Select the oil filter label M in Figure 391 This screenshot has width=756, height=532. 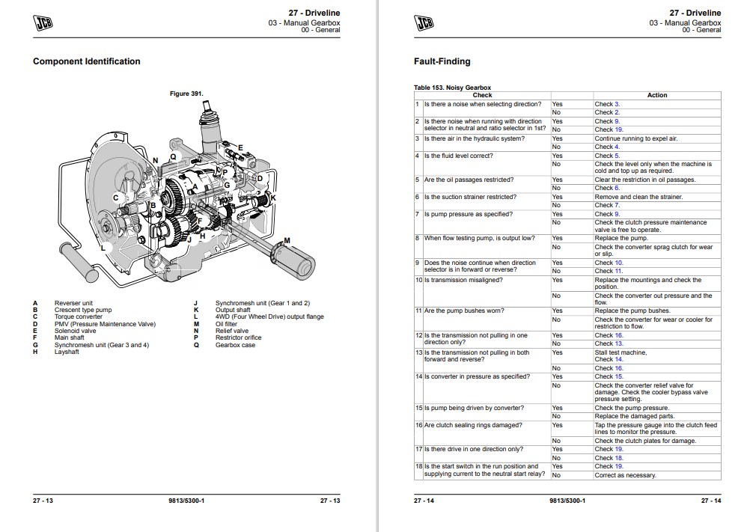(x=287, y=240)
